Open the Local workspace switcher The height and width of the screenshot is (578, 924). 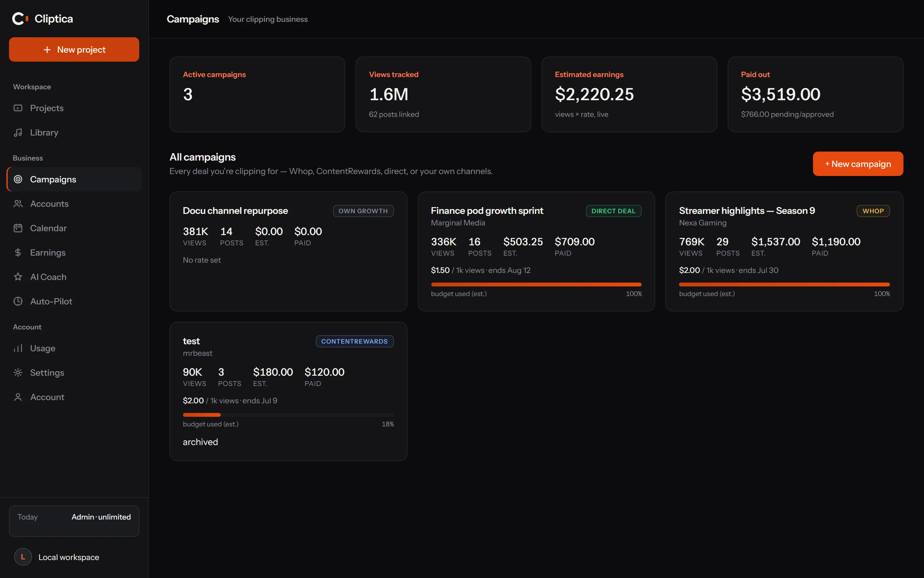point(74,557)
